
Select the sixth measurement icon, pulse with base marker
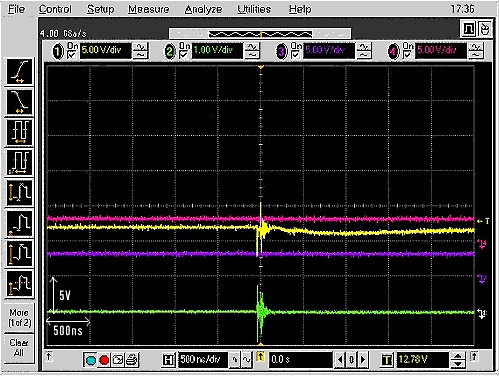pos(20,223)
